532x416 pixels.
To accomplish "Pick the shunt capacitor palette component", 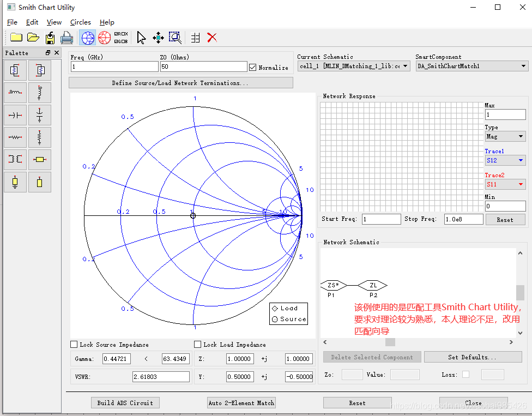I will tap(40, 115).
